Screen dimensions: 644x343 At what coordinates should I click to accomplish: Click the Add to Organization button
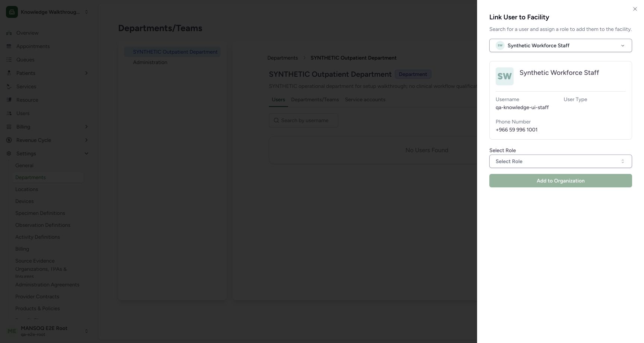561,181
